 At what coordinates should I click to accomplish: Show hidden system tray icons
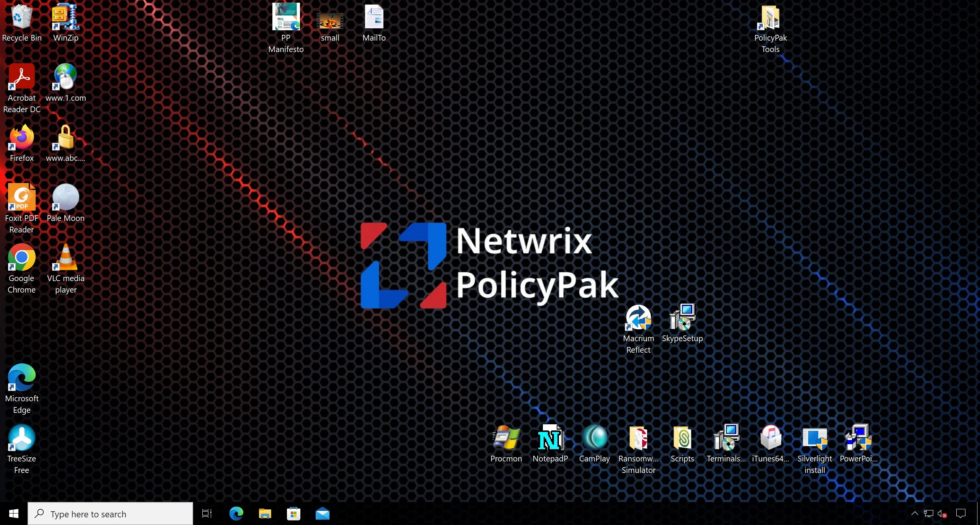tap(914, 514)
